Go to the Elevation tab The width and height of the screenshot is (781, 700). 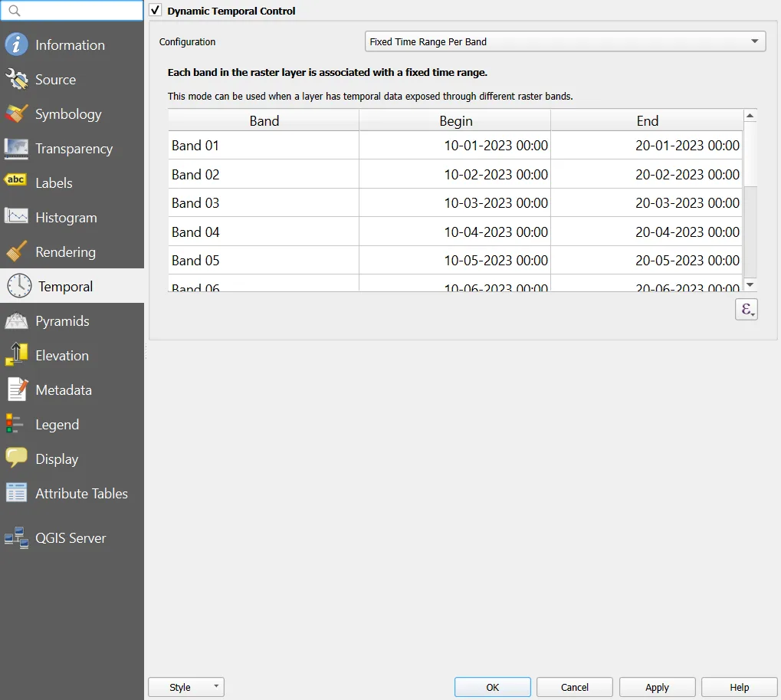(x=72, y=355)
